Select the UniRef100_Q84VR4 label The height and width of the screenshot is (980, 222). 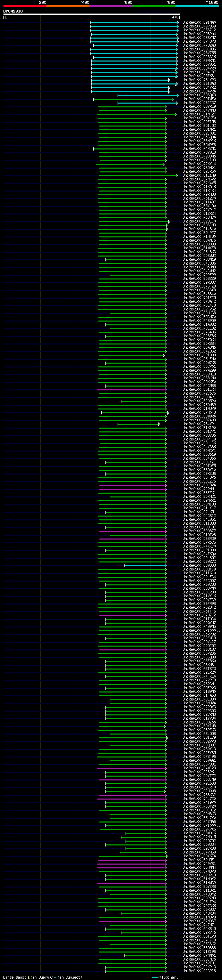coord(199,91)
